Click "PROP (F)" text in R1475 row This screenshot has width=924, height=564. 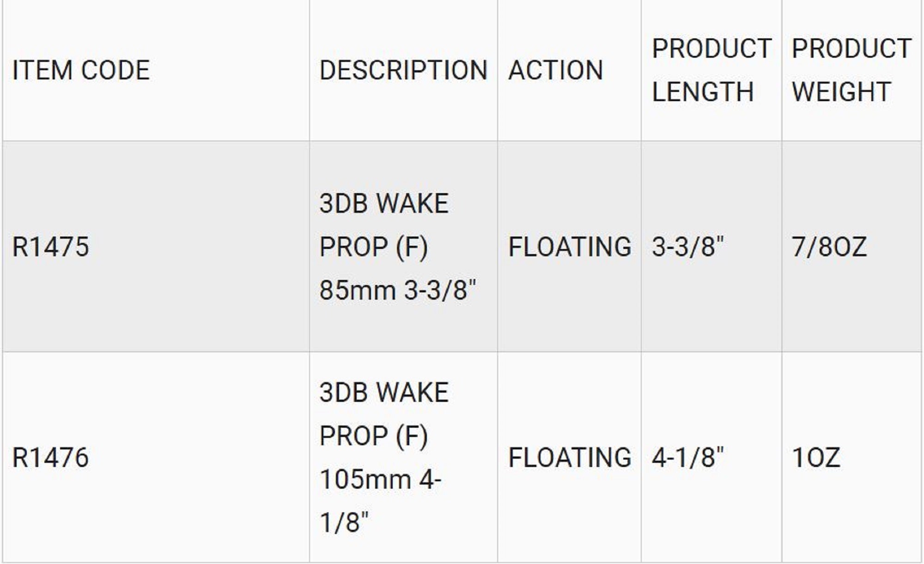[x=374, y=247]
